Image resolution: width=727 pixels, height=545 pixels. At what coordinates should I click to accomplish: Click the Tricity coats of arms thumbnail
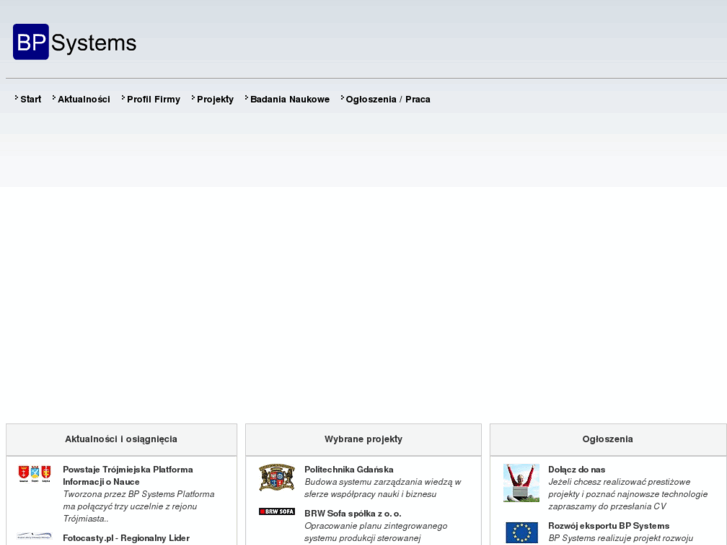pyautogui.click(x=34, y=474)
